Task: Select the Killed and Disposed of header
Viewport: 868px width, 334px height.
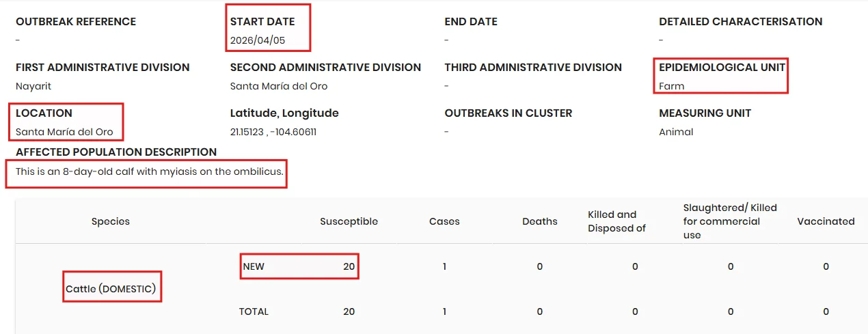Action: (x=616, y=221)
